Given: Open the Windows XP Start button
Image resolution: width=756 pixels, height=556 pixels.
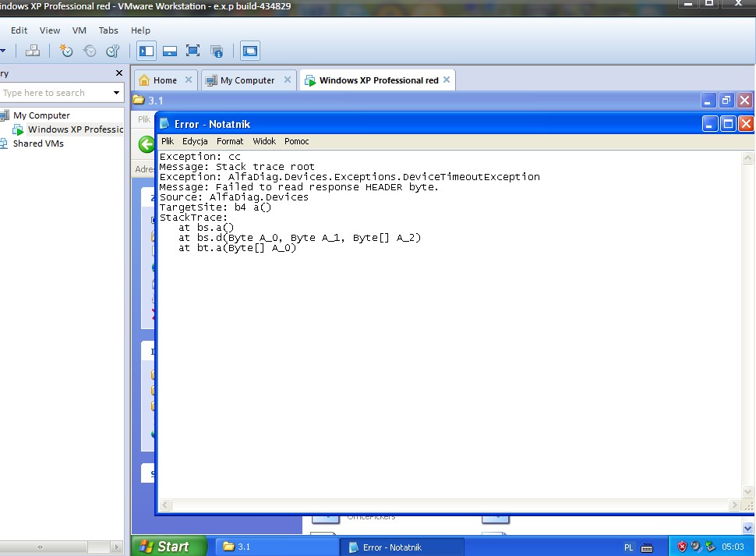Looking at the screenshot, I should [x=169, y=547].
